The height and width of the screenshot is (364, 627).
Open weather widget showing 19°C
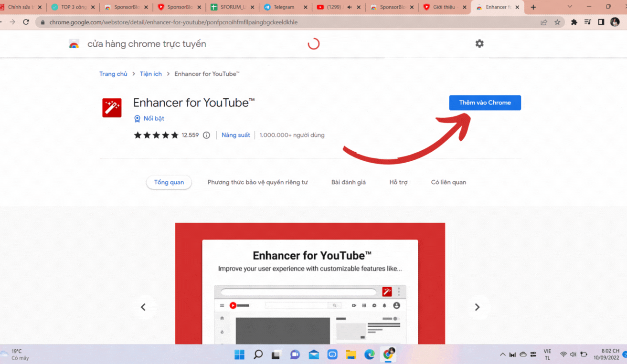[15, 354]
